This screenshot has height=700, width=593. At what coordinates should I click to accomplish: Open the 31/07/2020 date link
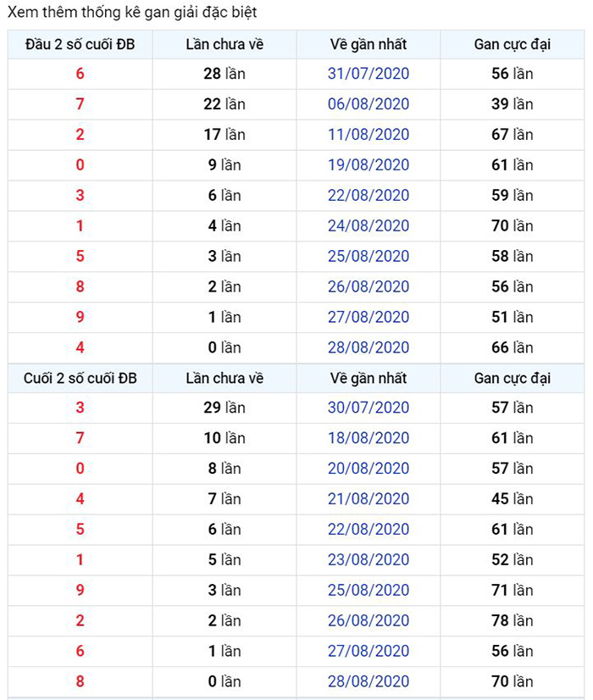369,74
